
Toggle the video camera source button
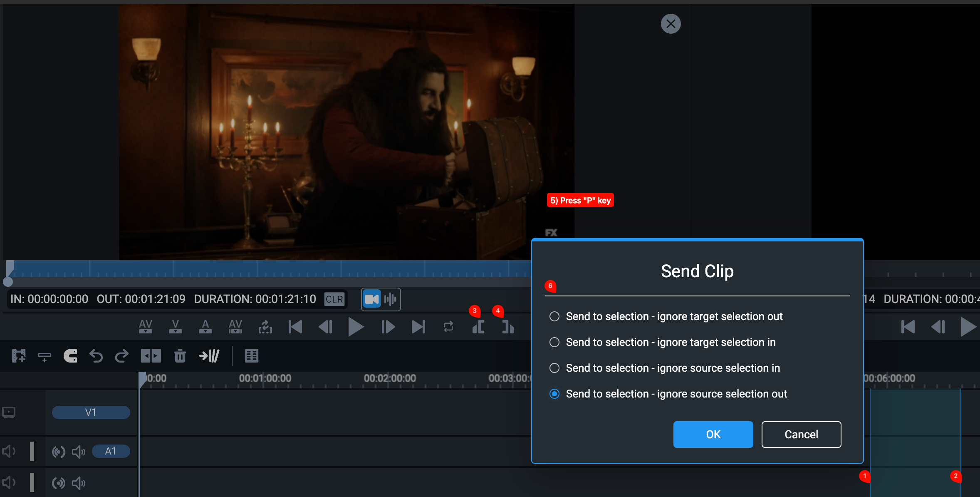click(372, 299)
